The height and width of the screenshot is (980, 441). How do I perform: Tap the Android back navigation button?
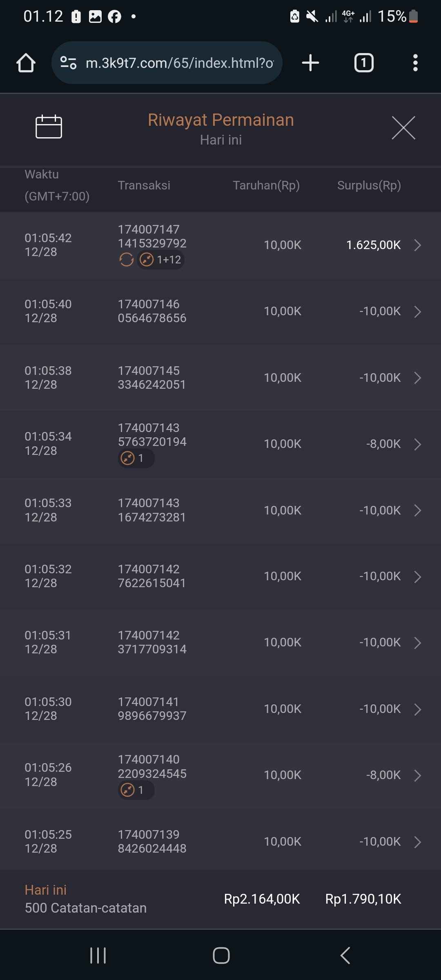click(x=345, y=955)
